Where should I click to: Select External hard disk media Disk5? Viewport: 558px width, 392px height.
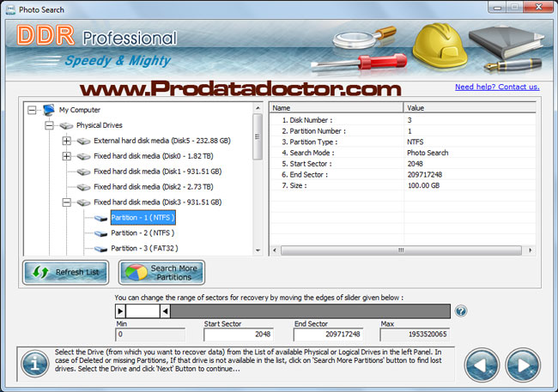[162, 141]
